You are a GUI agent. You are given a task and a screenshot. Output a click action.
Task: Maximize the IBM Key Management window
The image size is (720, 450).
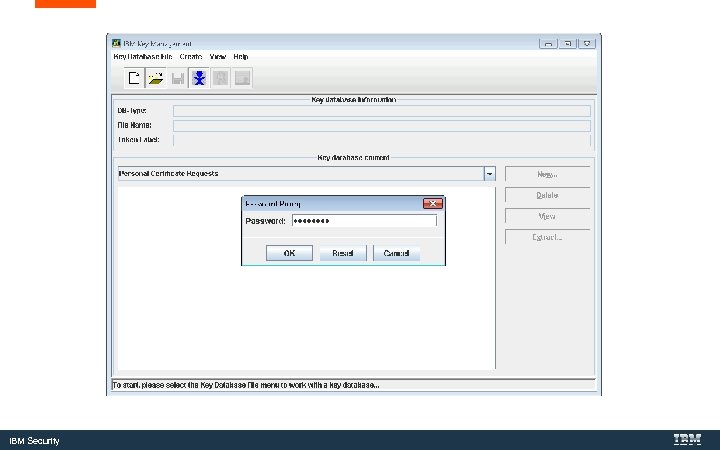tap(568, 44)
